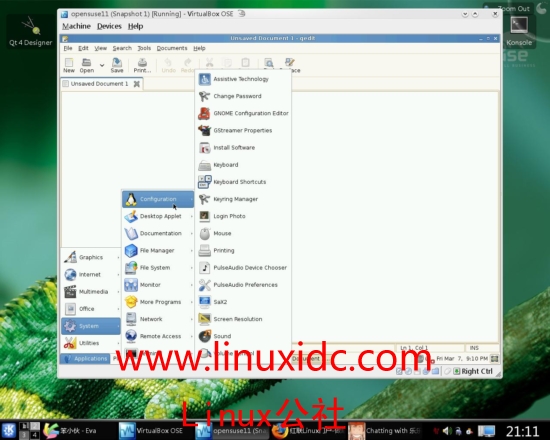This screenshot has width=550, height=440.
Task: Expand Network submenu
Action: pyautogui.click(x=158, y=319)
